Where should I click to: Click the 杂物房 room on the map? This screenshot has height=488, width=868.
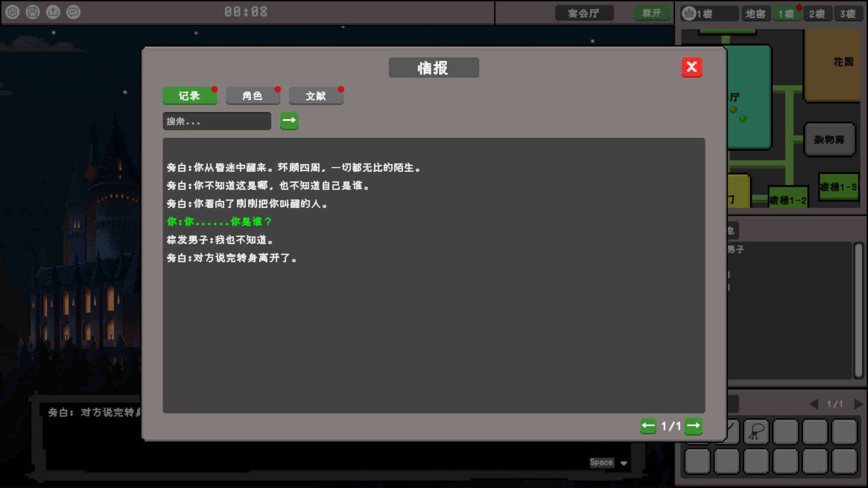pyautogui.click(x=830, y=139)
